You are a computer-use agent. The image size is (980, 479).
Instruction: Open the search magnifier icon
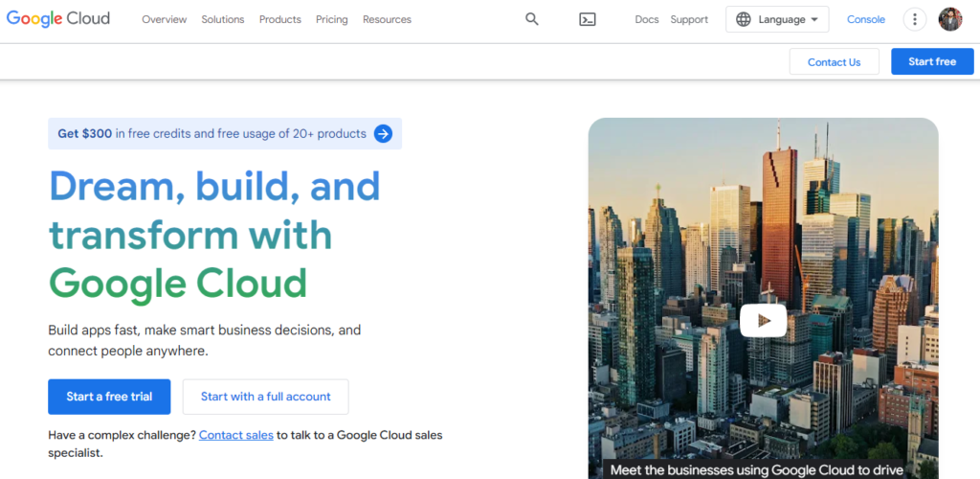click(532, 19)
